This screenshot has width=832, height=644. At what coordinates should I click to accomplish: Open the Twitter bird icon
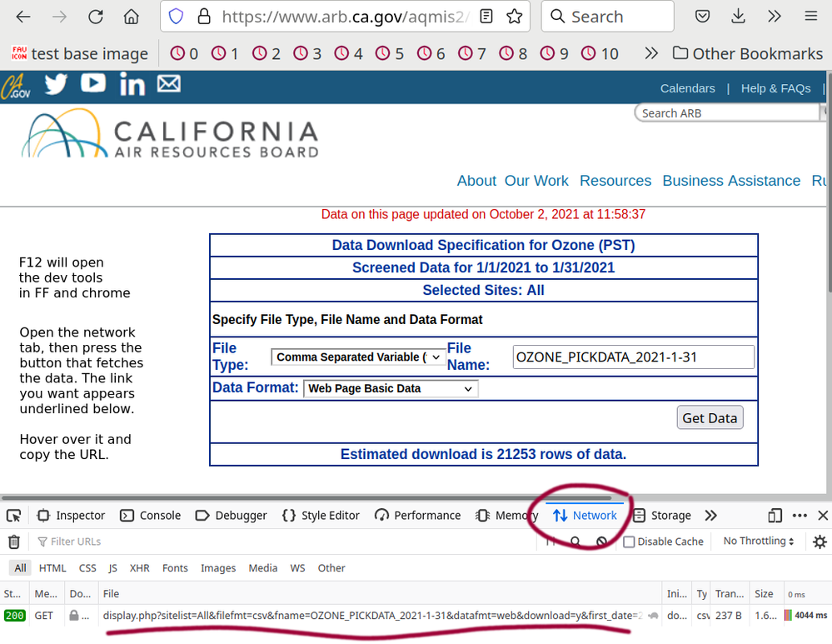click(56, 84)
